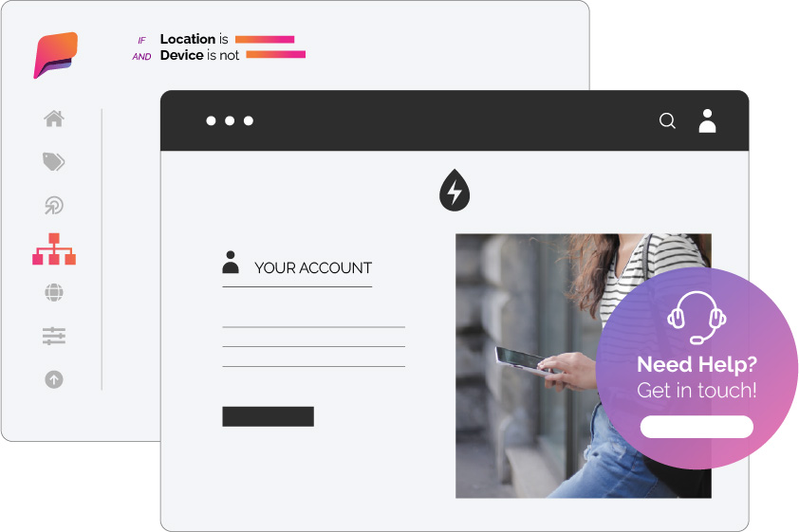This screenshot has height=532, width=799.
Task: Select the tags icon in the sidebar
Action: pos(53,162)
